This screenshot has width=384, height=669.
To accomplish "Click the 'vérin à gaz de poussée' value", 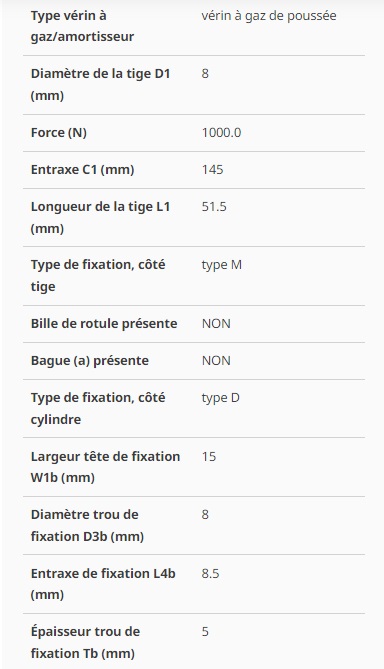I will pos(269,16).
